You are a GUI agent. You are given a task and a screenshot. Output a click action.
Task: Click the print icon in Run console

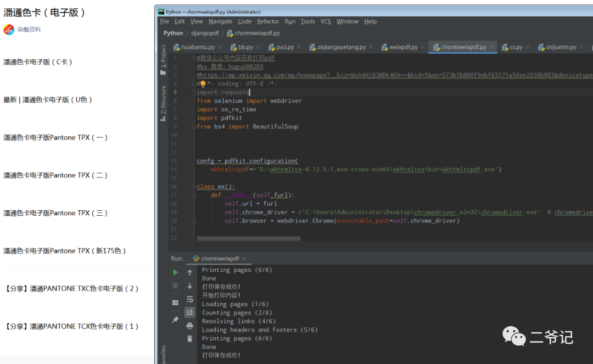[190, 326]
